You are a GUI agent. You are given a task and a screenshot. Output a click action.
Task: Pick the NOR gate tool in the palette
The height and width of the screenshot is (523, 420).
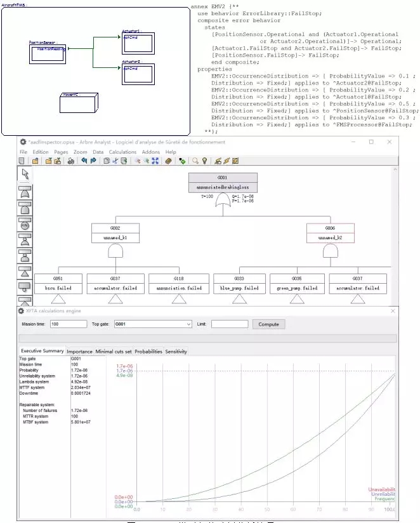(x=25, y=240)
